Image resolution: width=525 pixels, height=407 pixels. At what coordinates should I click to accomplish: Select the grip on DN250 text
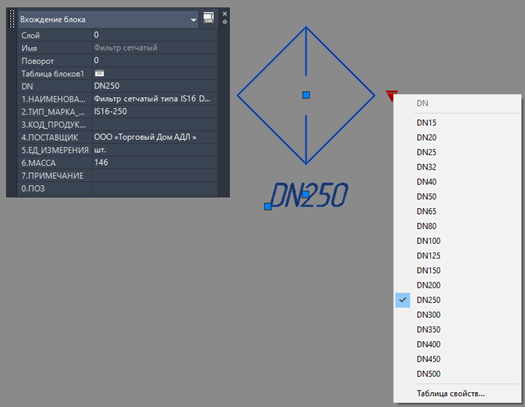coord(305,194)
